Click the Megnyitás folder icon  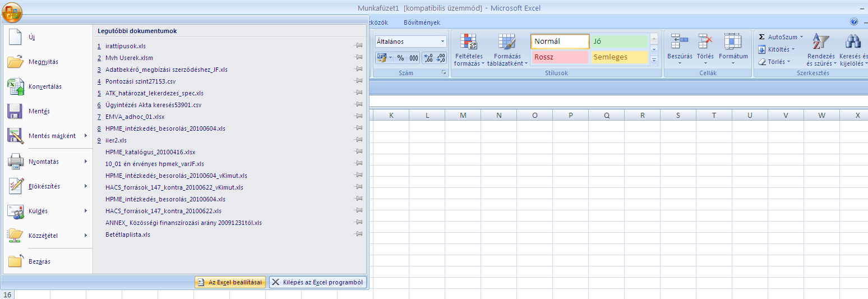click(16, 62)
